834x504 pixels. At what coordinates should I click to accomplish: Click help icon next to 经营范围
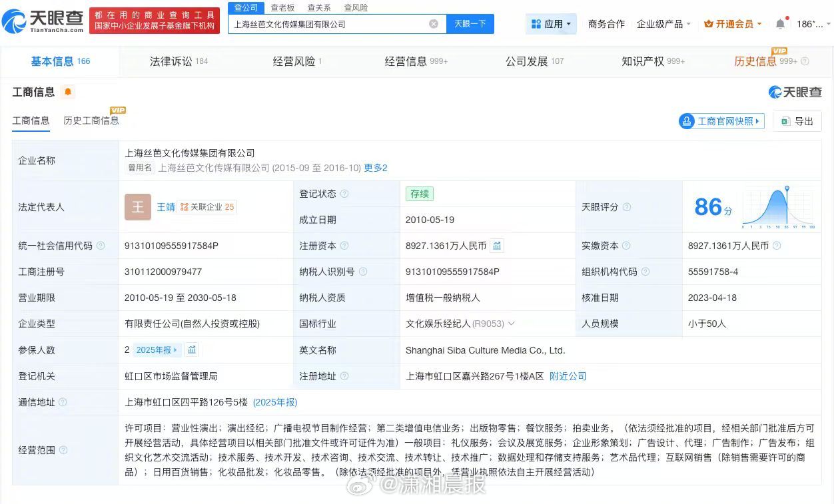coord(63,450)
